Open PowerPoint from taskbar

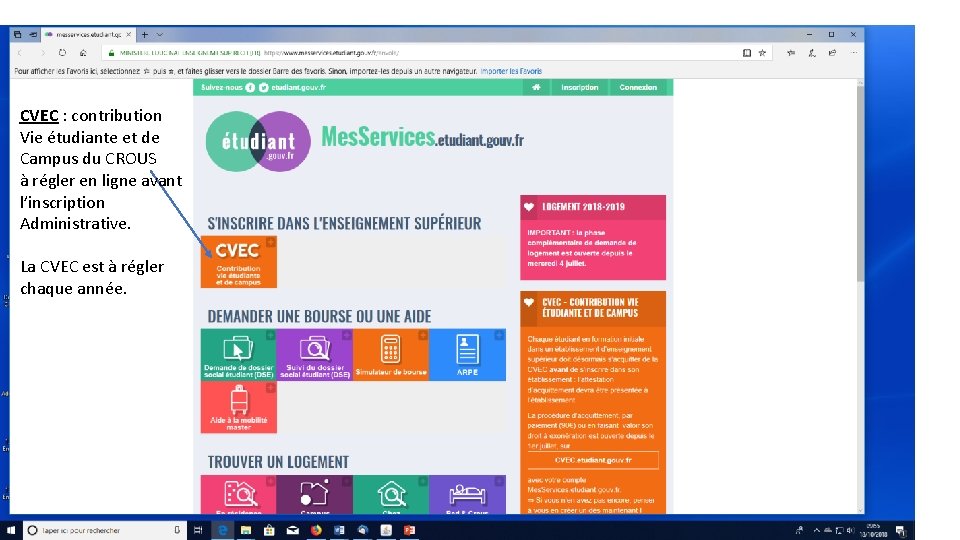tap(409, 530)
